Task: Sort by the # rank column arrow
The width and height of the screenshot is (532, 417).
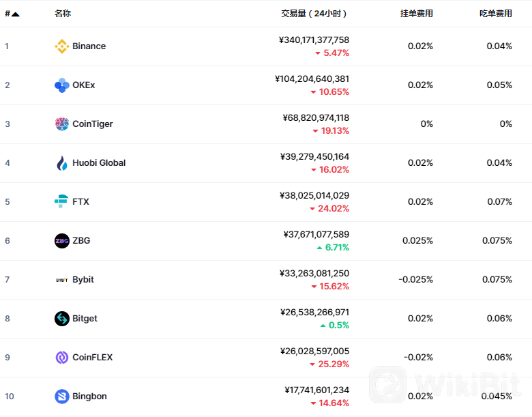Action: [x=15, y=14]
